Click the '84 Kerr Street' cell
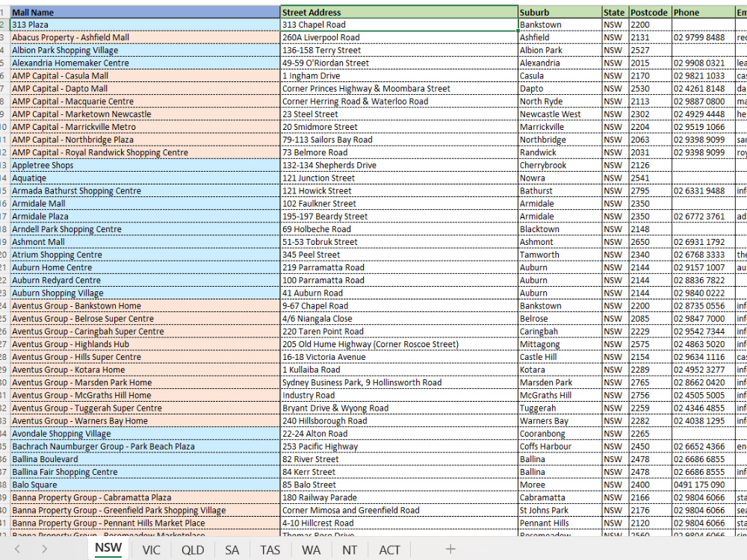The width and height of the screenshot is (747, 560). (399, 472)
